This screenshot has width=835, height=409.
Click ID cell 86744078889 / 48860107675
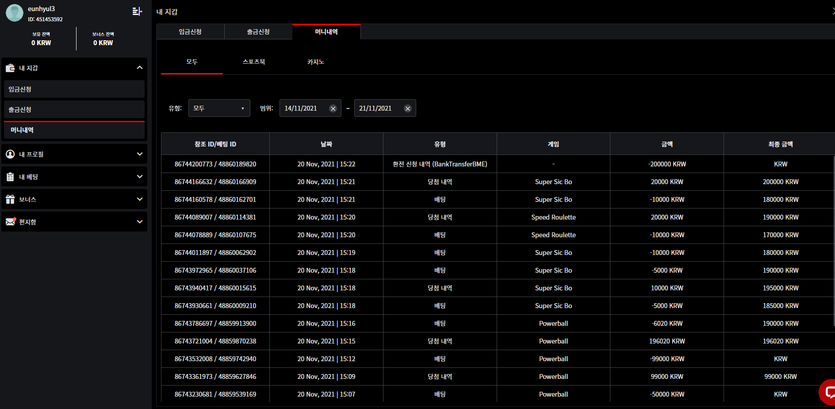click(x=215, y=235)
